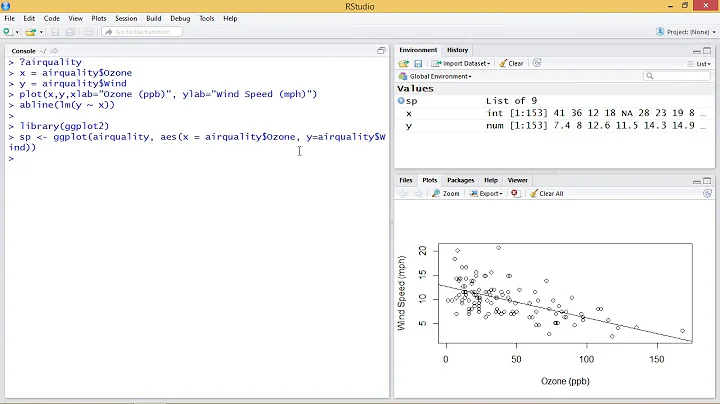Open the File menu
Viewport: 720px width, 404px height.
pos(10,18)
